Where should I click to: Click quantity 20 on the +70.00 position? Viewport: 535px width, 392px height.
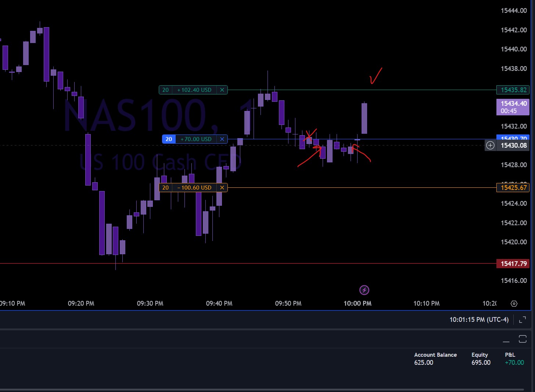(169, 139)
